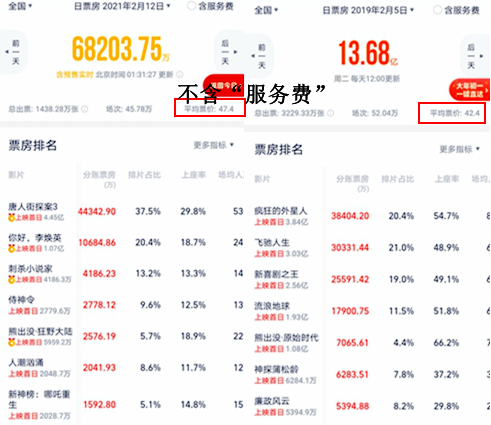Click info icon beside 总出票 1438.28万张

coord(85,109)
